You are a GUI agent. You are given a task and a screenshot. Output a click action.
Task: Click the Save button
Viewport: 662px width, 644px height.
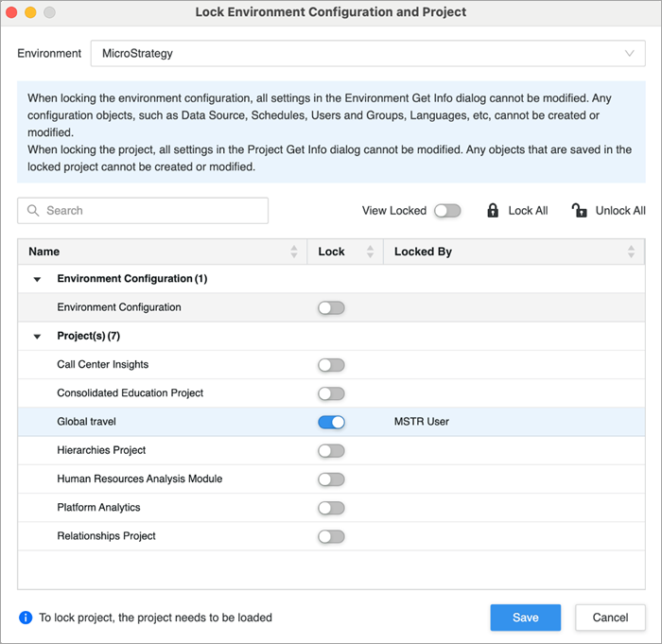pyautogui.click(x=525, y=618)
